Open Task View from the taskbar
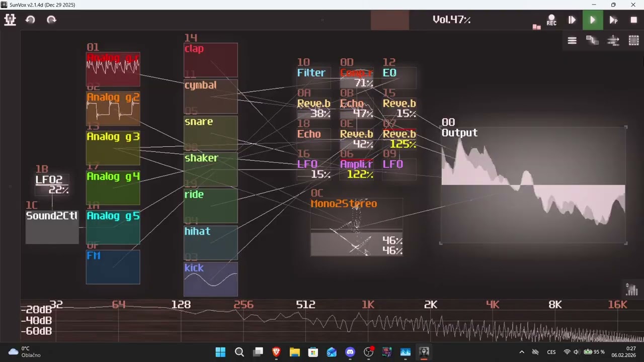 click(x=258, y=352)
